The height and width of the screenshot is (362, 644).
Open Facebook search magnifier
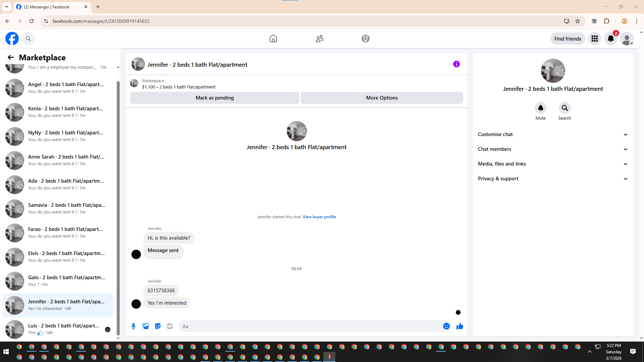28,39
